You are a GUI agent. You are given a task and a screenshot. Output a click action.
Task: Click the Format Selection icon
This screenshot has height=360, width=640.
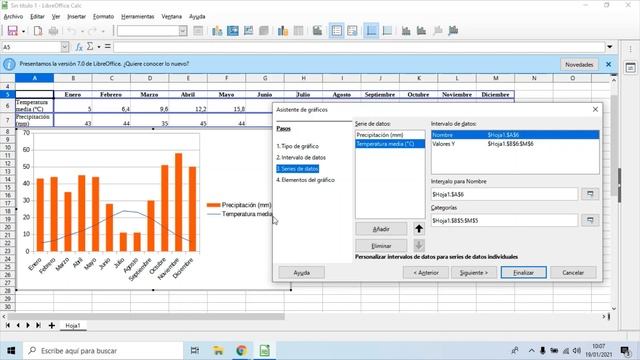click(x=198, y=31)
